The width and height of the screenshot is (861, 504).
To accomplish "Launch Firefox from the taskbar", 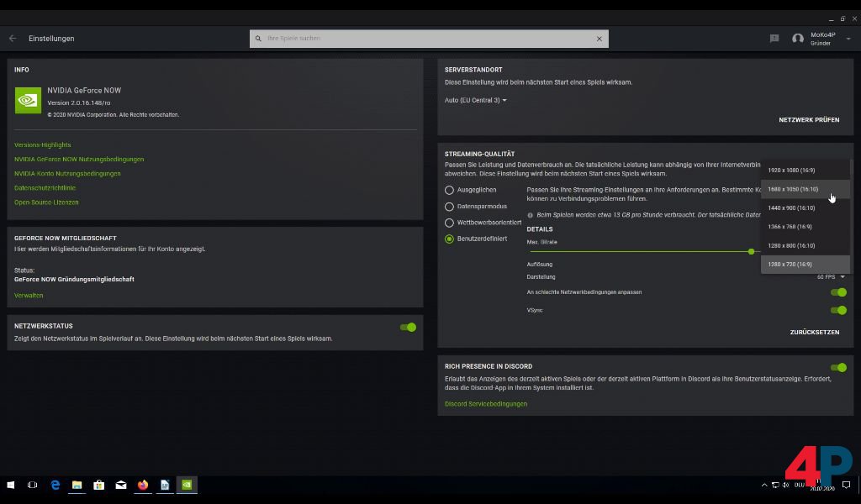I will [x=143, y=485].
